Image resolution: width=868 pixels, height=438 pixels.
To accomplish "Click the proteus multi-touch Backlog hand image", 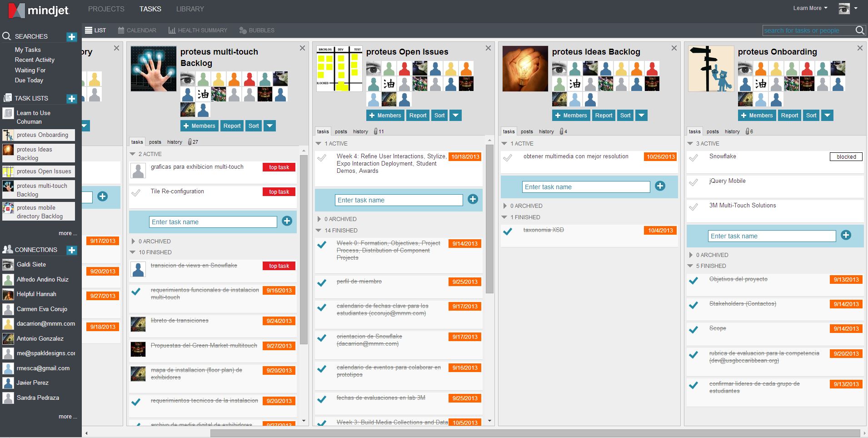I will click(x=153, y=69).
